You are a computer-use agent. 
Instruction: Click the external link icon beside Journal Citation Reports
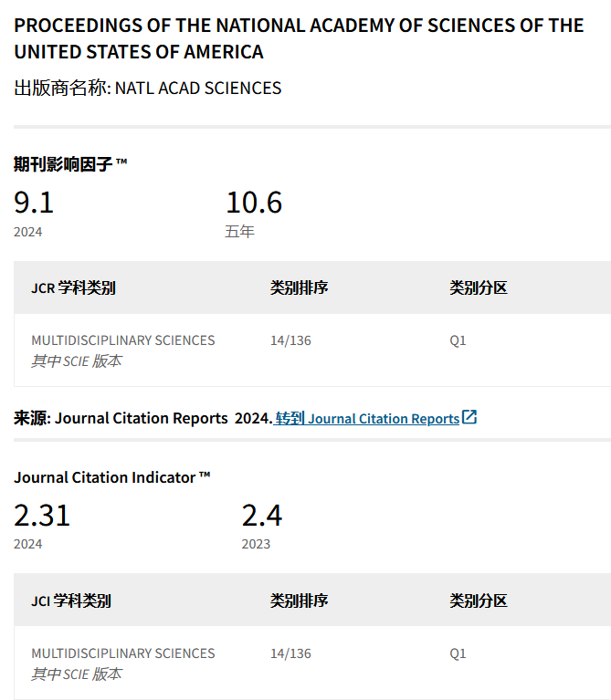coord(469,417)
